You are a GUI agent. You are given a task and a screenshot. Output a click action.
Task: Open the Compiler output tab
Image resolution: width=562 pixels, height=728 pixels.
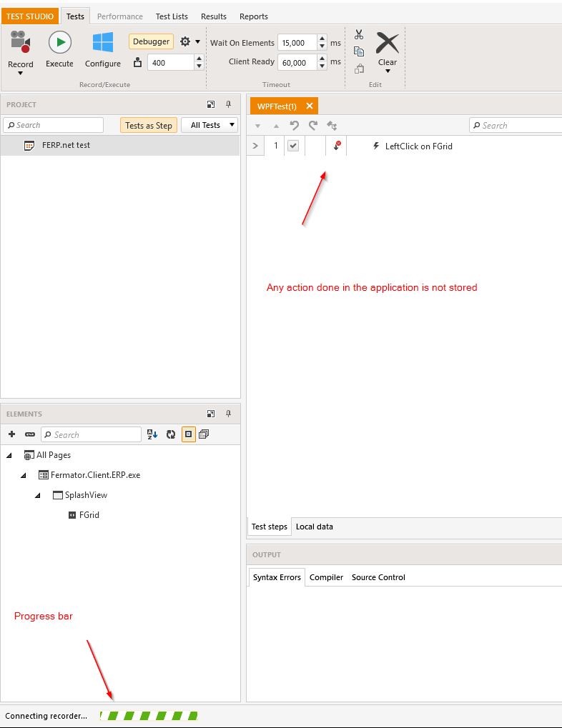pyautogui.click(x=326, y=577)
